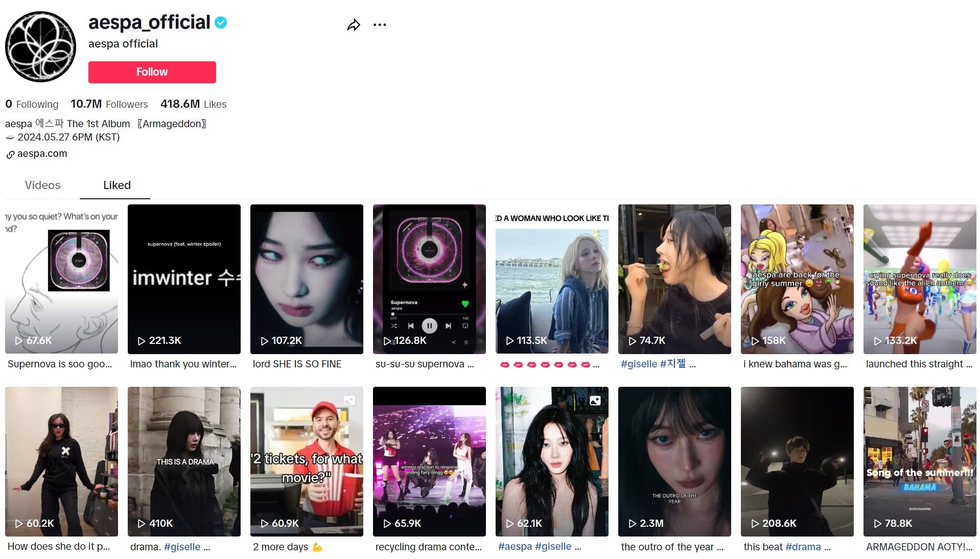Click the link icon beside aespa.com

(x=10, y=154)
